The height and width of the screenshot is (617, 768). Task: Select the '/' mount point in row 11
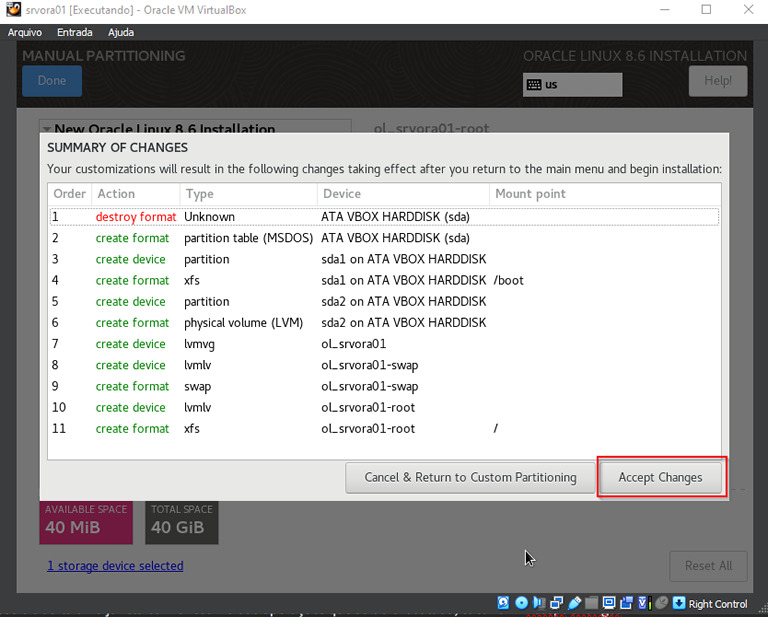pos(496,429)
